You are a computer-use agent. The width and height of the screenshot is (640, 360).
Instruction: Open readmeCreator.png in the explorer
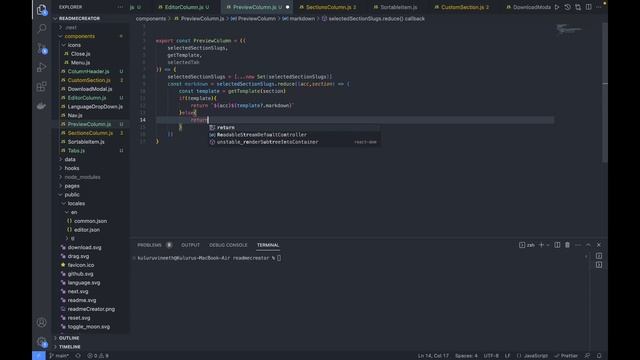coord(91,309)
